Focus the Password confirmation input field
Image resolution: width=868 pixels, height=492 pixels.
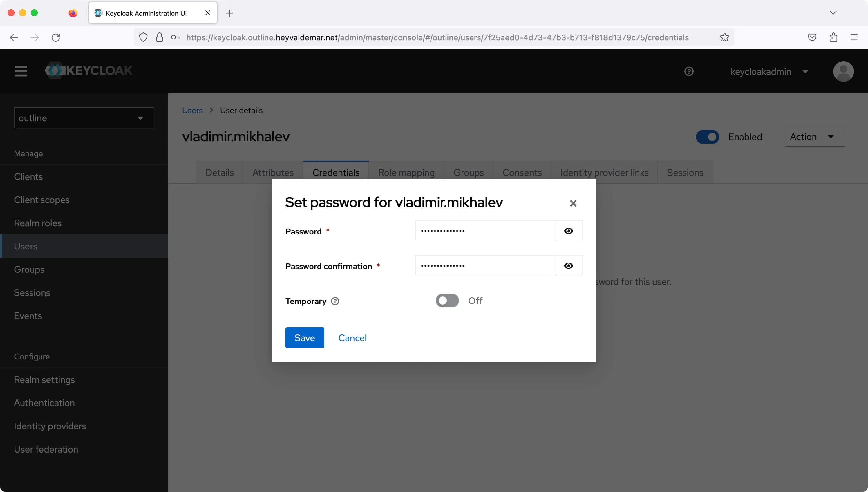tap(485, 266)
